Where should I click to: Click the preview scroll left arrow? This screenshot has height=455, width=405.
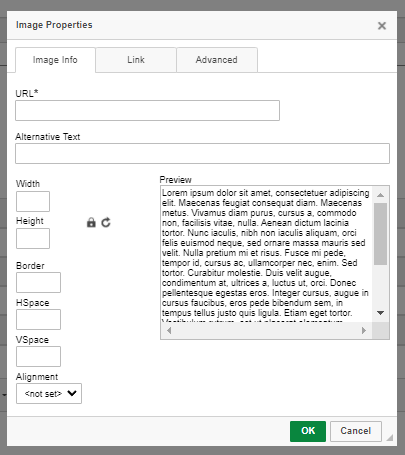coord(169,330)
